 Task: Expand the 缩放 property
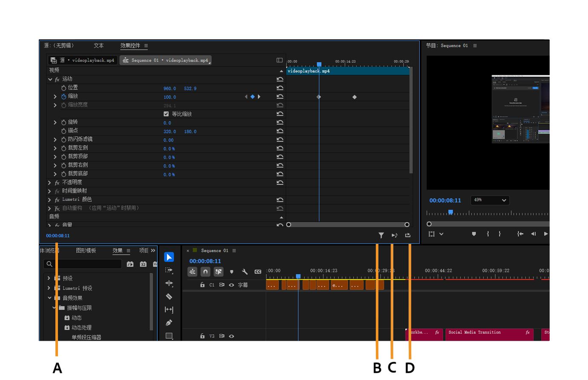[x=55, y=97]
